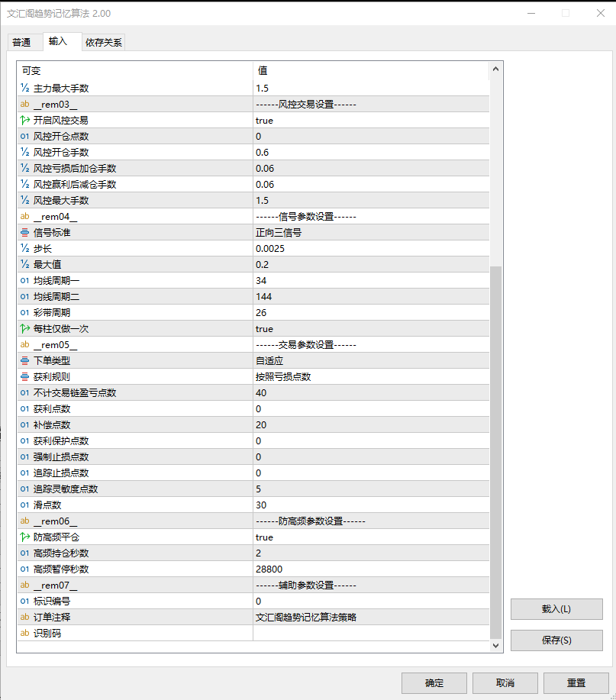Click the ½ icon next to 步长
616x700 pixels.
point(24,248)
